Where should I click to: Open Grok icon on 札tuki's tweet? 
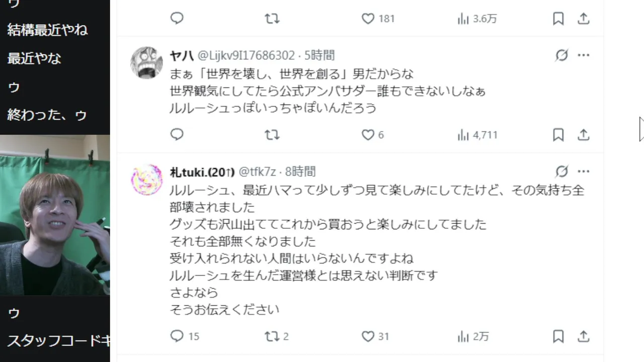click(x=561, y=171)
